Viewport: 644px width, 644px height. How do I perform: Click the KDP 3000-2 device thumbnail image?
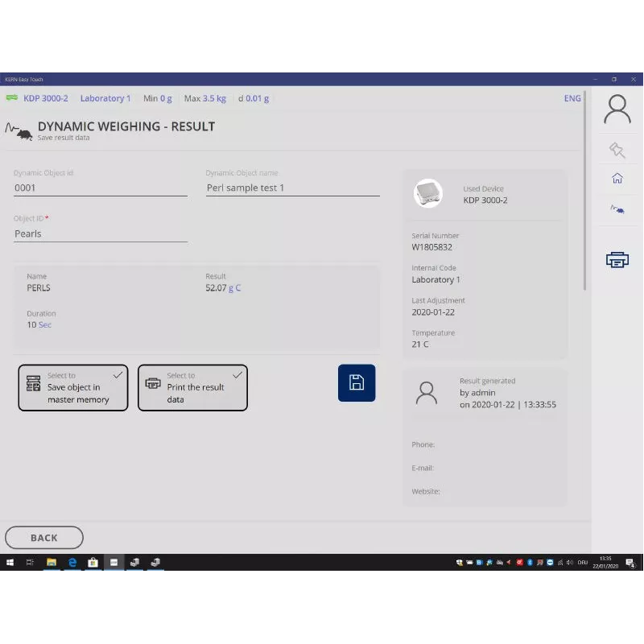click(428, 193)
